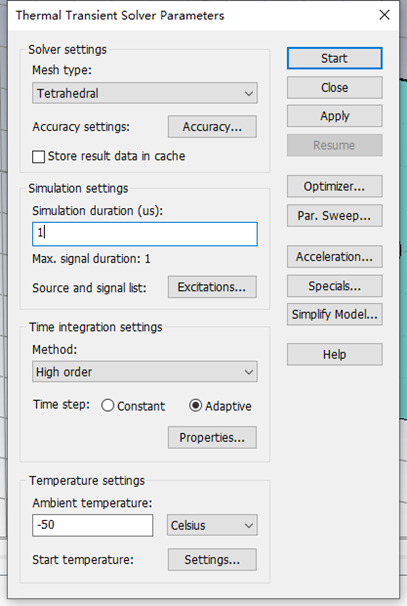407x606 pixels.
Task: Click the Ambient temperature field
Action: click(x=92, y=525)
